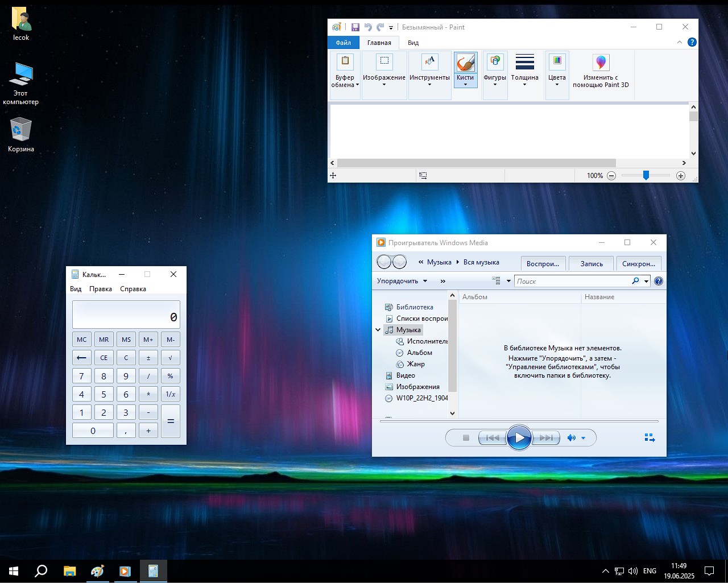Click the Paint zoom-in plus icon
The height and width of the screenshot is (583, 728).
pyautogui.click(x=681, y=176)
